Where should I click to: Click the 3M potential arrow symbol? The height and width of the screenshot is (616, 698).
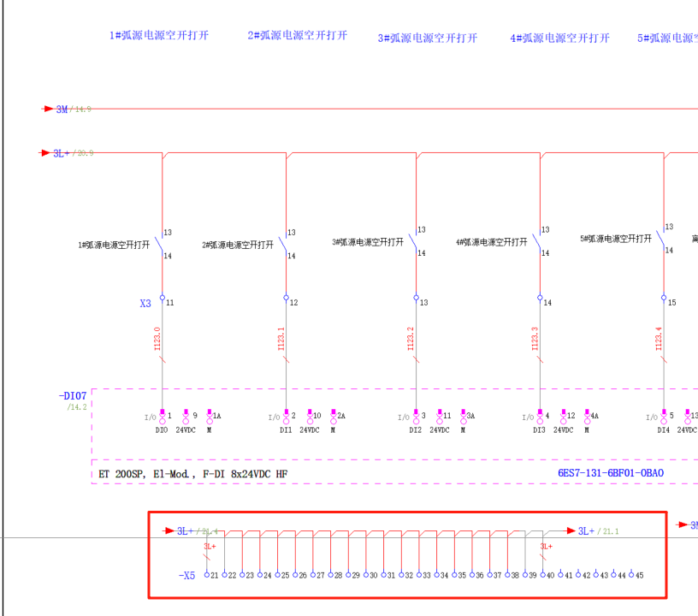pyautogui.click(x=49, y=110)
